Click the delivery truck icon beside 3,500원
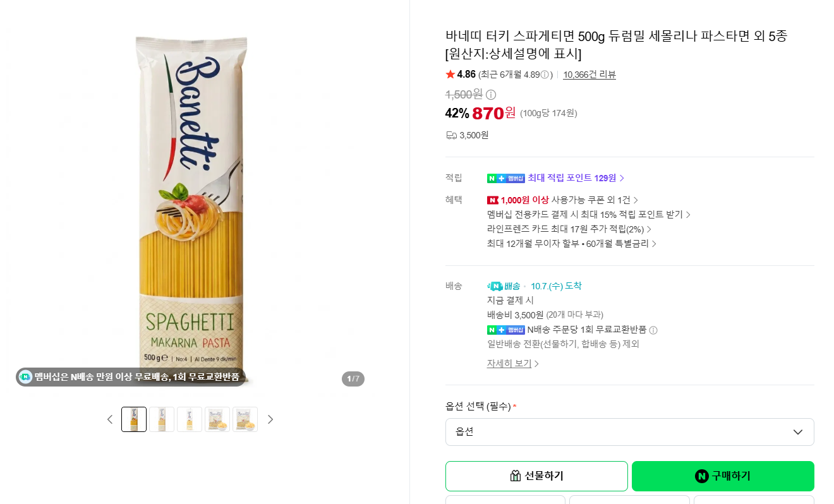 pos(451,135)
